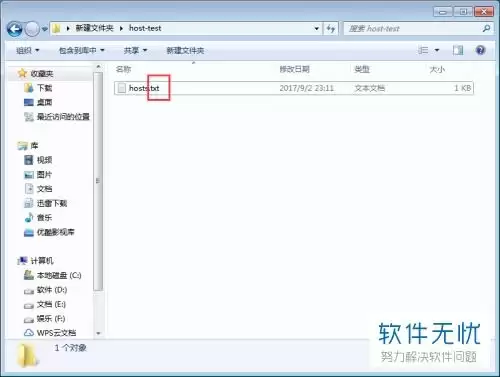This screenshot has height=377, width=500.
Task: Click the 迅雷下载 icon
Action: [29, 203]
